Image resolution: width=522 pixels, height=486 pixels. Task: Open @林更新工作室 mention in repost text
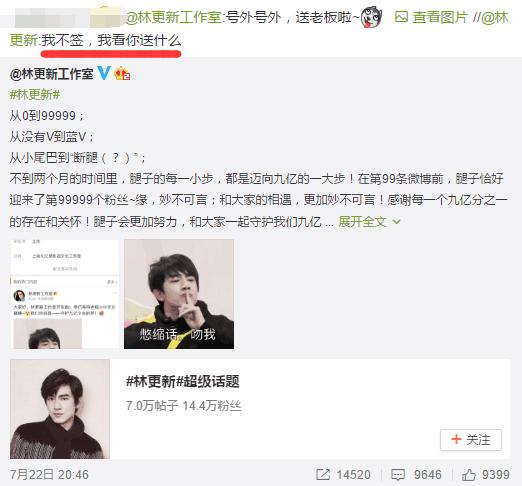[173, 17]
